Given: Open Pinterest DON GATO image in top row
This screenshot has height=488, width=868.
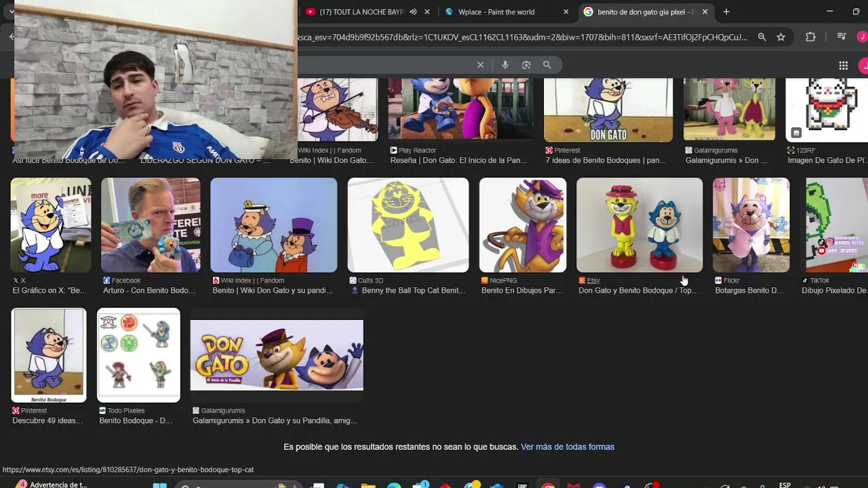Looking at the screenshot, I should (608, 110).
